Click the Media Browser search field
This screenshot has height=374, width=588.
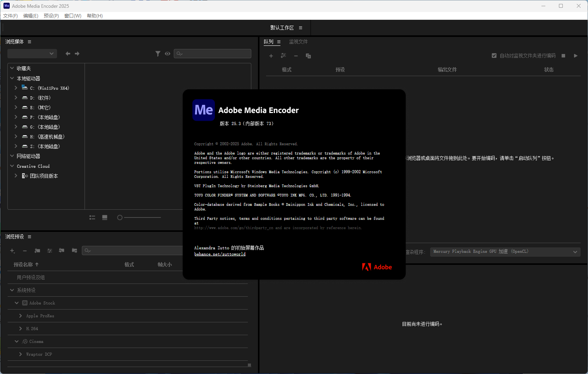tap(213, 54)
